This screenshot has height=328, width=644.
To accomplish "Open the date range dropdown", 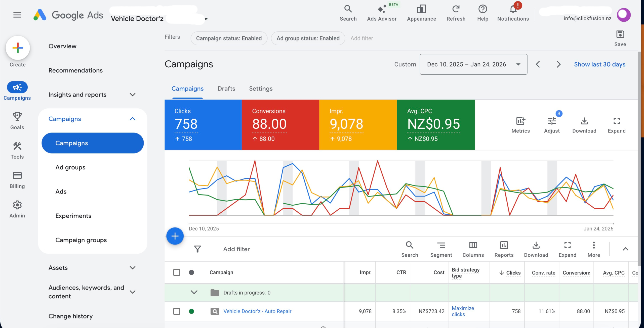I will (x=473, y=64).
